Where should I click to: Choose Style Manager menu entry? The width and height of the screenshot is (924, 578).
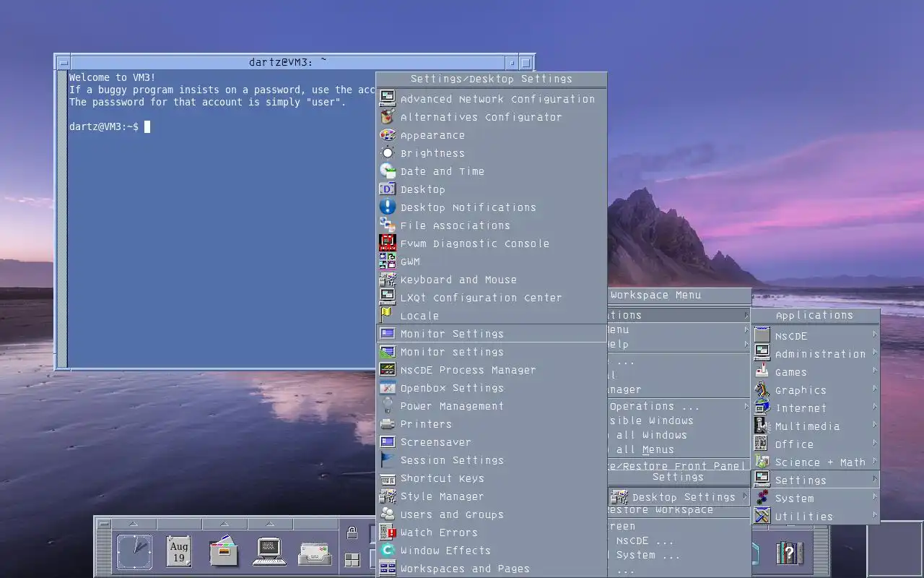491,496
